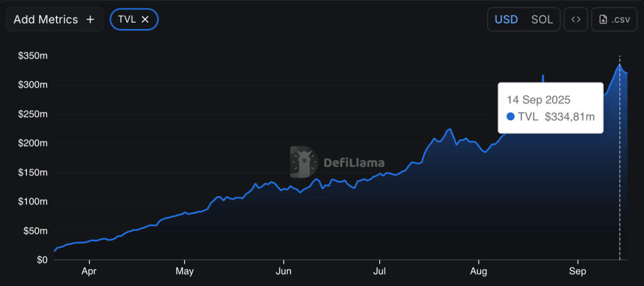
Task: Switch the denomination to USD
Action: 506,19
